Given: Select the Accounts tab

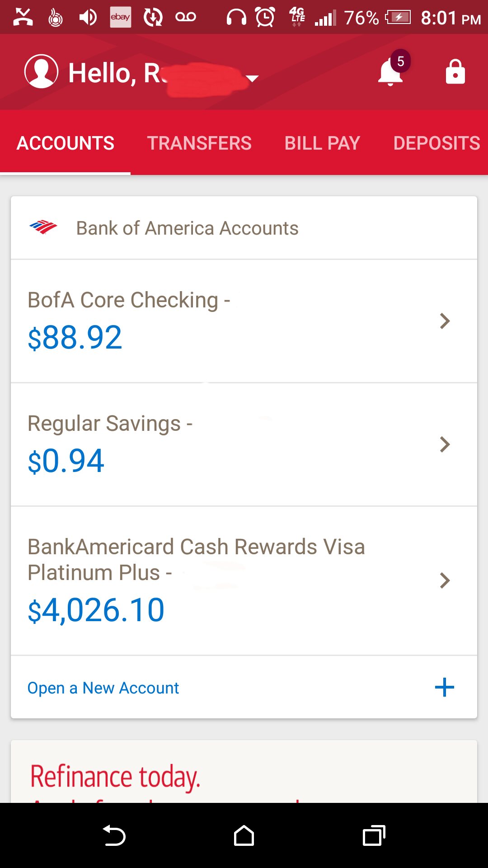Looking at the screenshot, I should click(x=66, y=143).
